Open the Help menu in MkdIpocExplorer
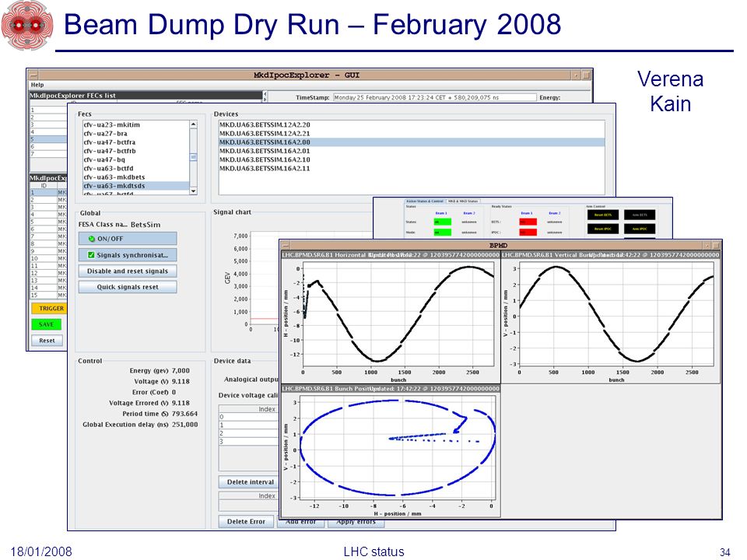Screen dimensions: 747x560 (37, 85)
